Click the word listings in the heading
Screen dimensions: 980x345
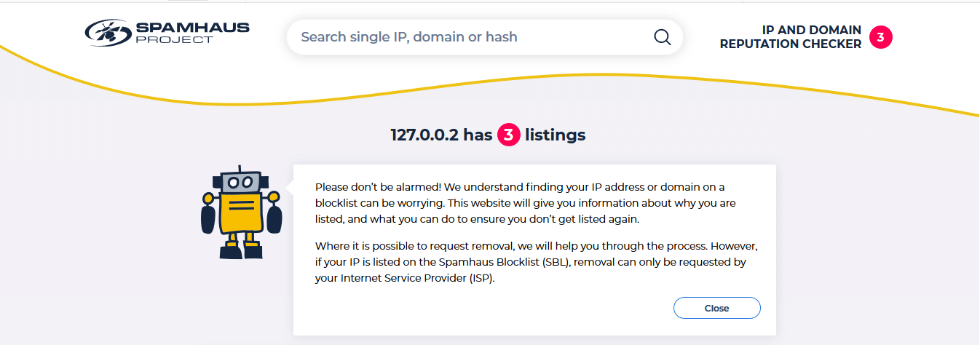(556, 135)
